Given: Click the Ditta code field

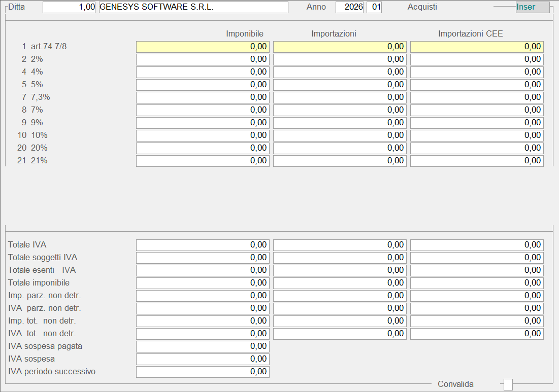Looking at the screenshot, I should pos(69,7).
